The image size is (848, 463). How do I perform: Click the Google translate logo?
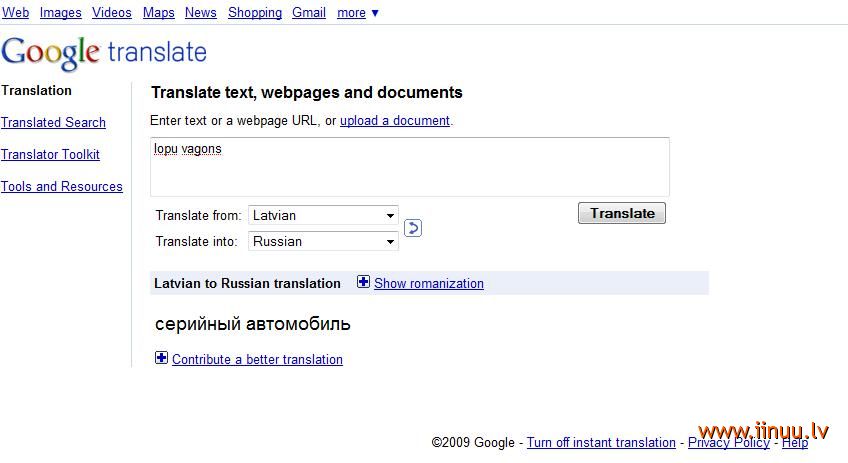104,53
